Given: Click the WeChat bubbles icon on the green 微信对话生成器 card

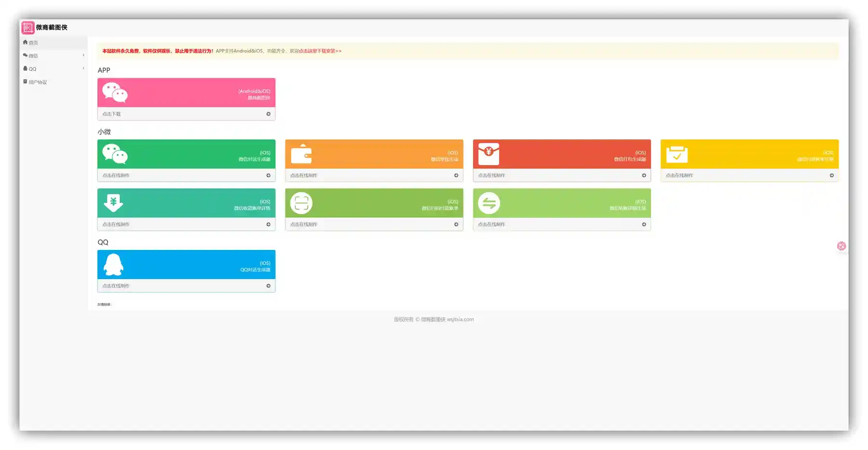Looking at the screenshot, I should click(115, 154).
